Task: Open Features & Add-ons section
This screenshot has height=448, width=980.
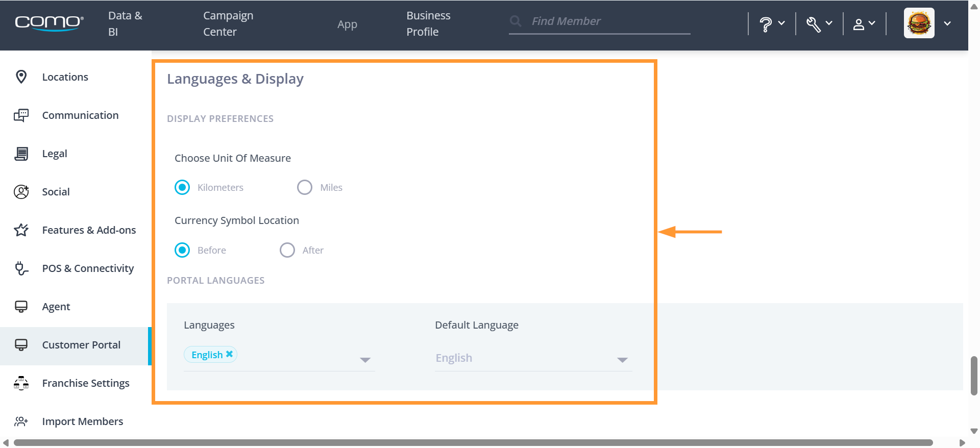Action: point(76,230)
